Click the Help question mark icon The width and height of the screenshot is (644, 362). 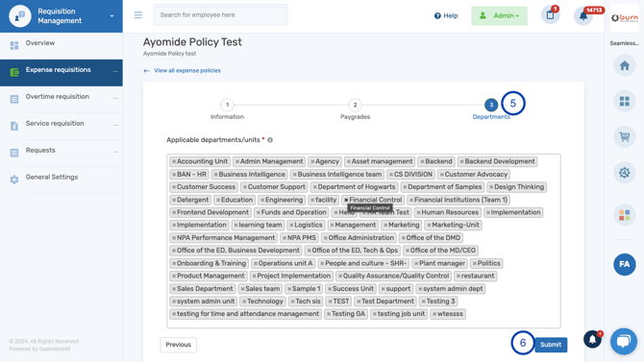(x=437, y=15)
